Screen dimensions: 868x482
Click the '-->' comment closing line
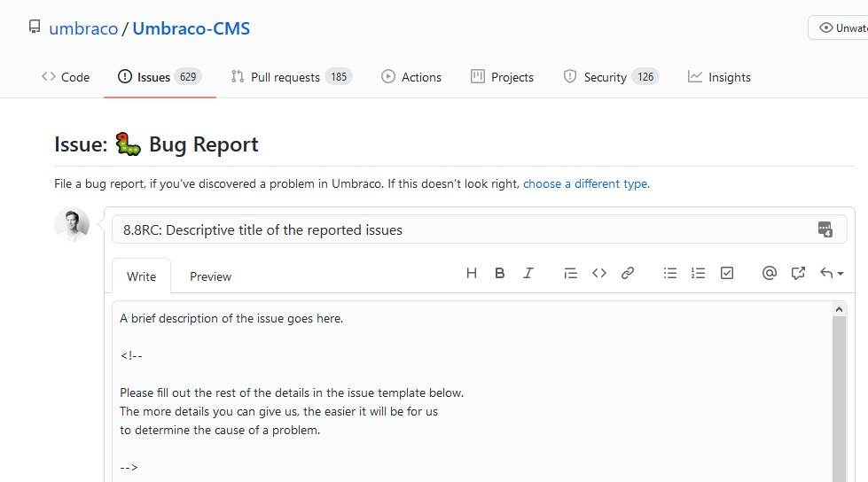pos(129,467)
